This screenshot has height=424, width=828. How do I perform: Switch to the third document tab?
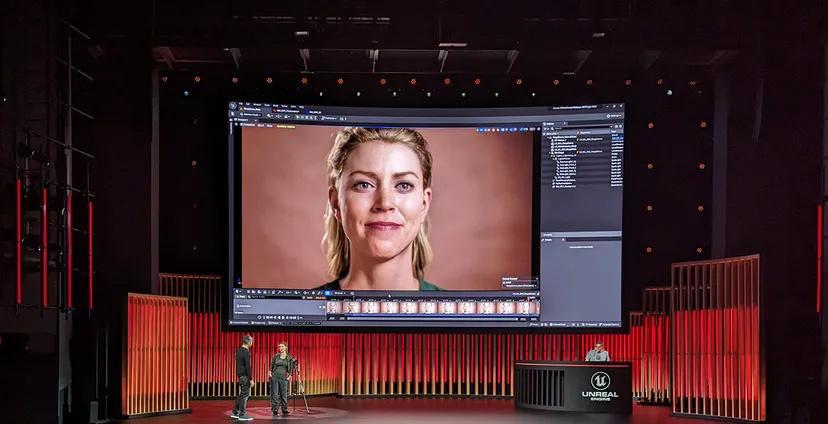point(315,112)
